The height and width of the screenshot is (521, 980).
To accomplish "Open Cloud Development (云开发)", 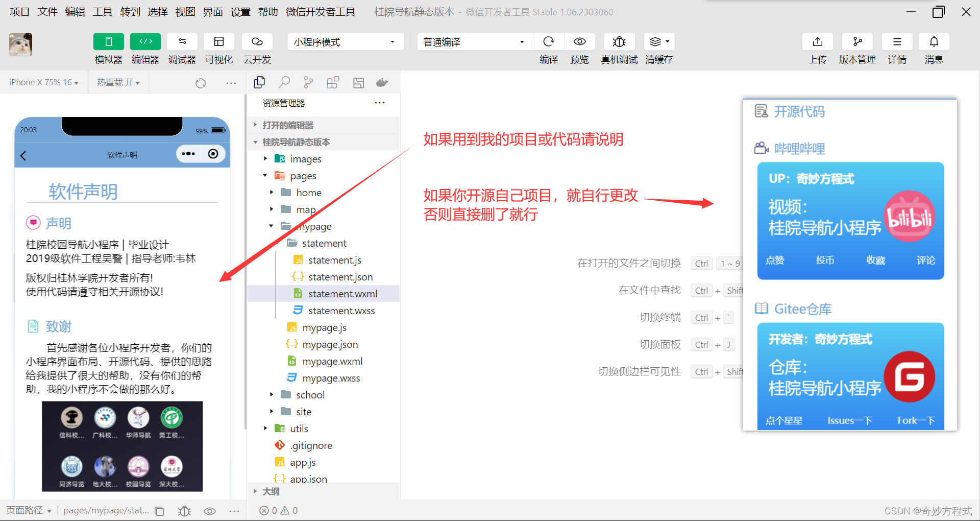I will [257, 41].
